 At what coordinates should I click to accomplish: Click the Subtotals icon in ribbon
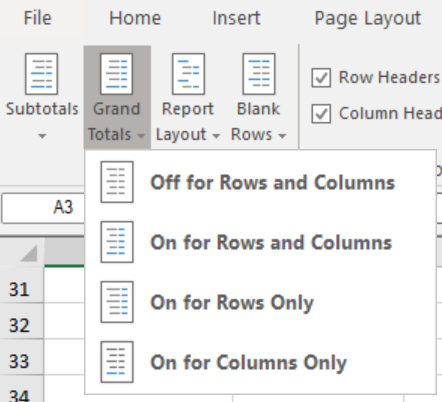[x=41, y=74]
